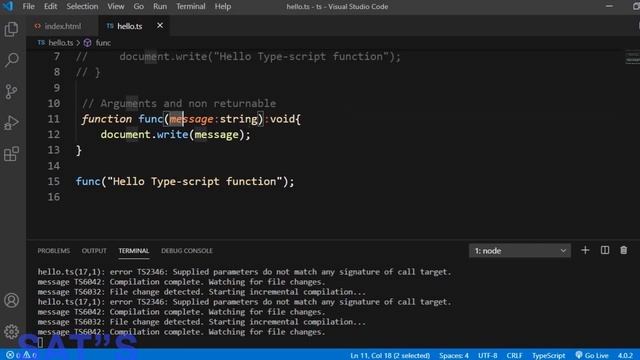Open the File menu
Image resolution: width=640 pixels, height=360 pixels.
29,7
